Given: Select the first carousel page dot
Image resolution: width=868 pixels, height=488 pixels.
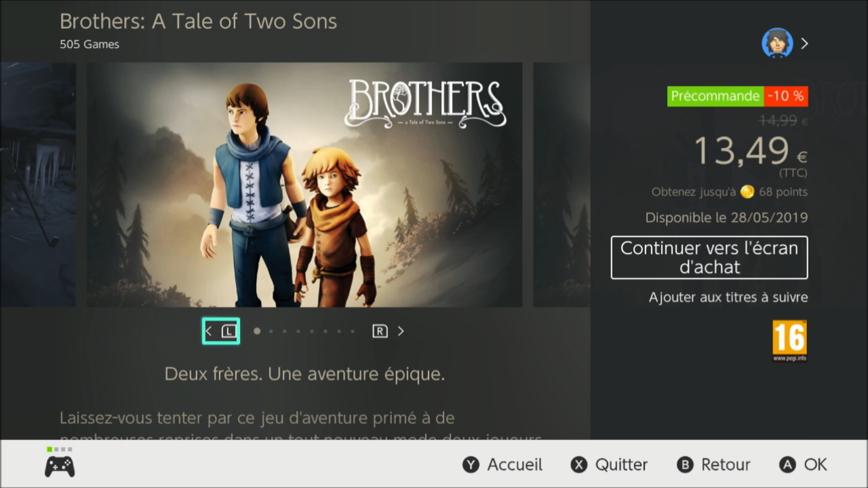Looking at the screenshot, I should [x=257, y=331].
